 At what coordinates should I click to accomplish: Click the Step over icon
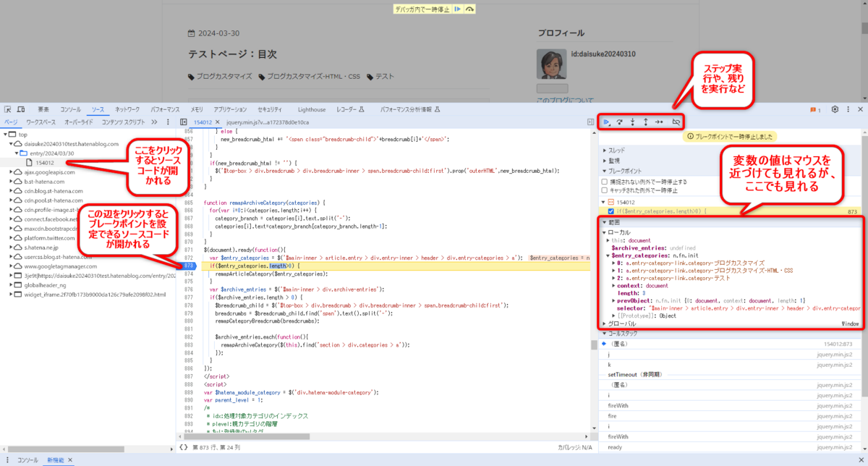pyautogui.click(x=620, y=122)
